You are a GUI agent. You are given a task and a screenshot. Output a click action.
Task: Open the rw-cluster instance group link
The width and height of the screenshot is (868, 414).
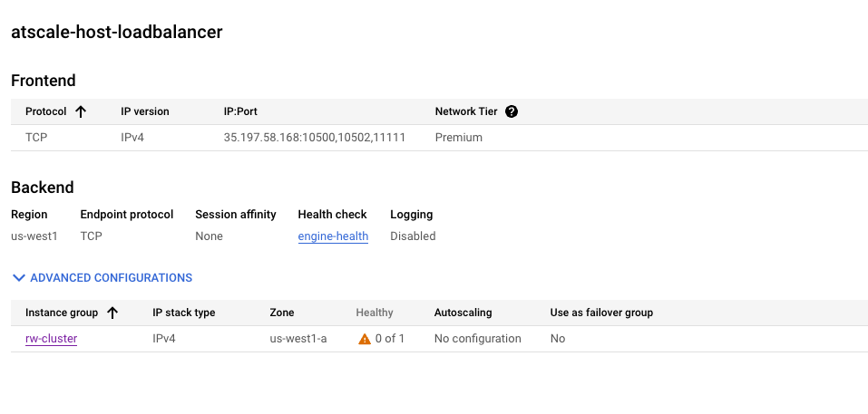click(52, 338)
